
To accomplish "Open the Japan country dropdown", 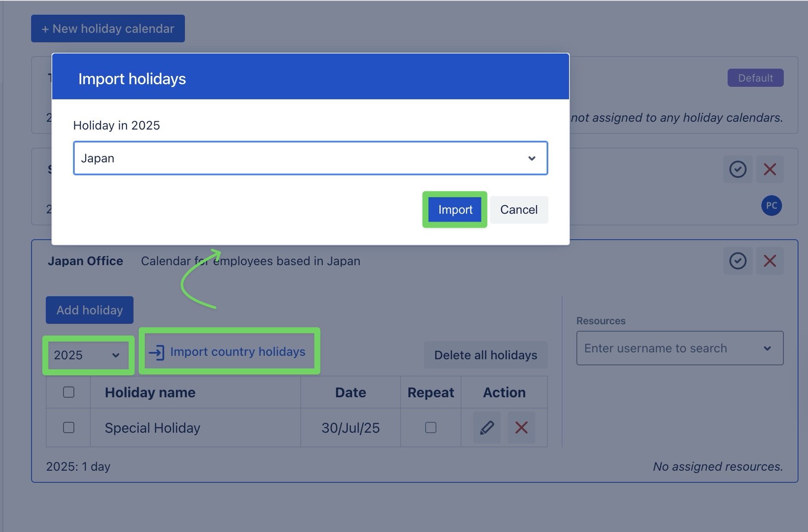I will (x=310, y=158).
